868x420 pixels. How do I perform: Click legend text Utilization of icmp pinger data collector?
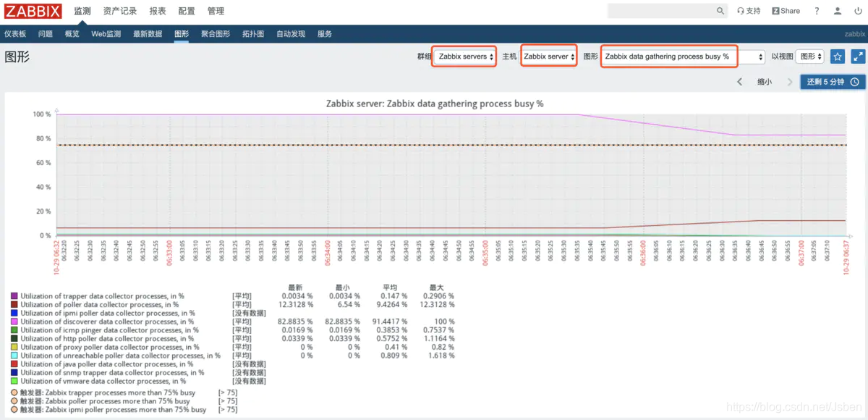click(110, 330)
